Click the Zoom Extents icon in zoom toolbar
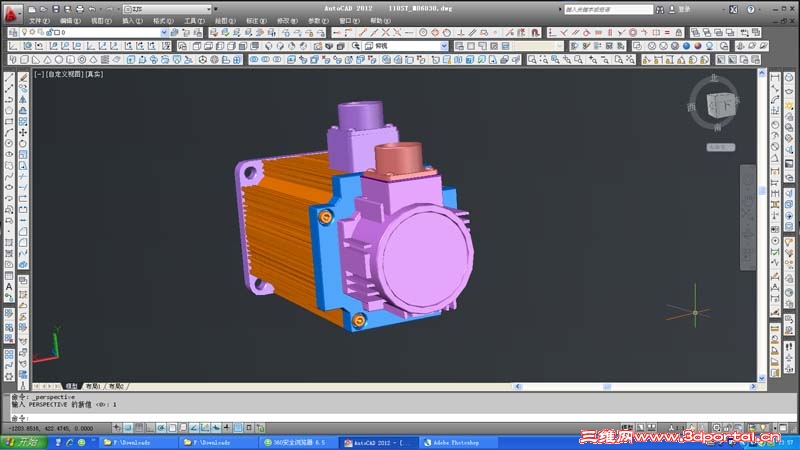Viewport: 800px width, 450px height. [x=631, y=60]
